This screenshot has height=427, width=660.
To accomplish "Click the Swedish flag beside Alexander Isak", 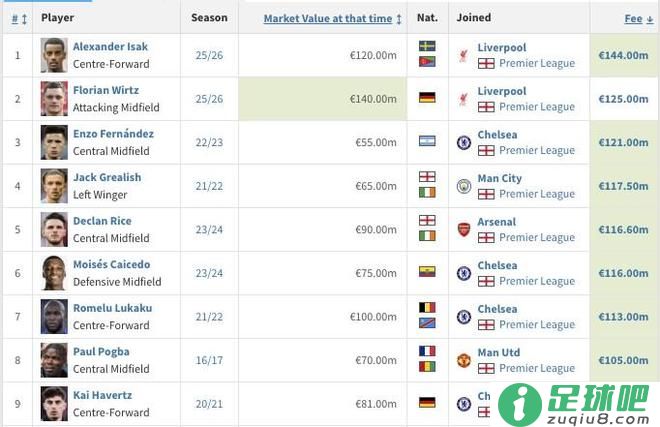I will click(427, 47).
